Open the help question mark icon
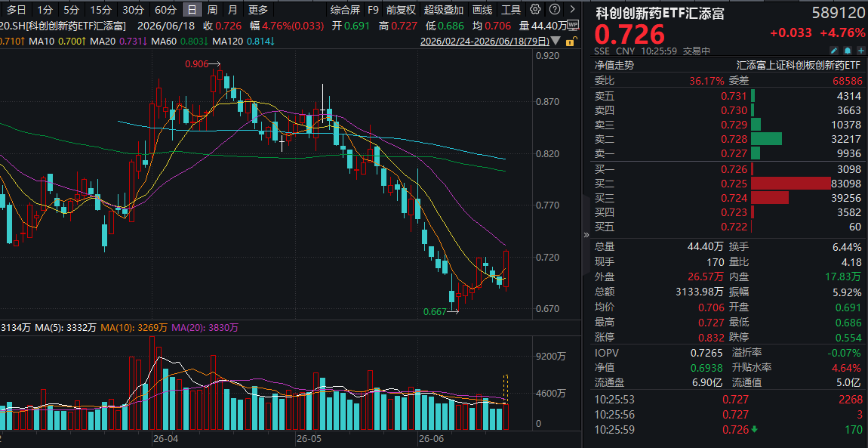Image resolution: width=868 pixels, height=448 pixels. pyautogui.click(x=556, y=9)
